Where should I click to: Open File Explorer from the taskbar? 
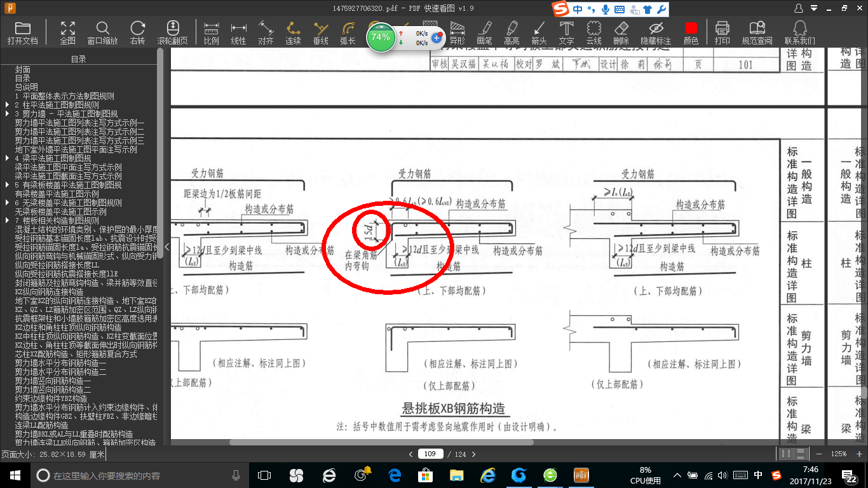tap(456, 475)
